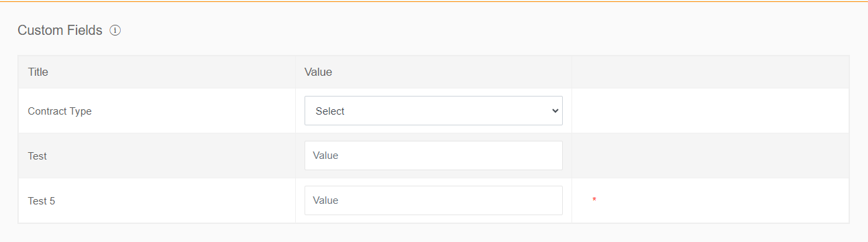Click the orange border line atop the page

pos(434,1)
